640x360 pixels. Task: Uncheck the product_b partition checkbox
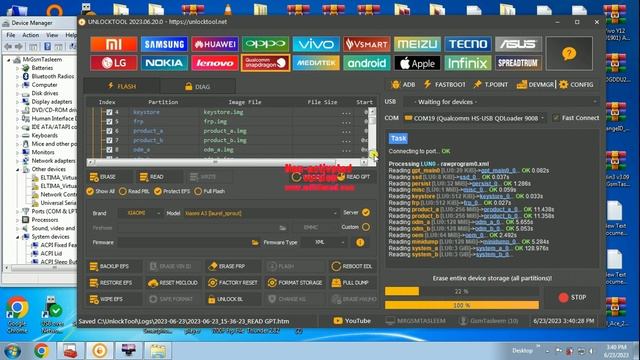(x=109, y=140)
